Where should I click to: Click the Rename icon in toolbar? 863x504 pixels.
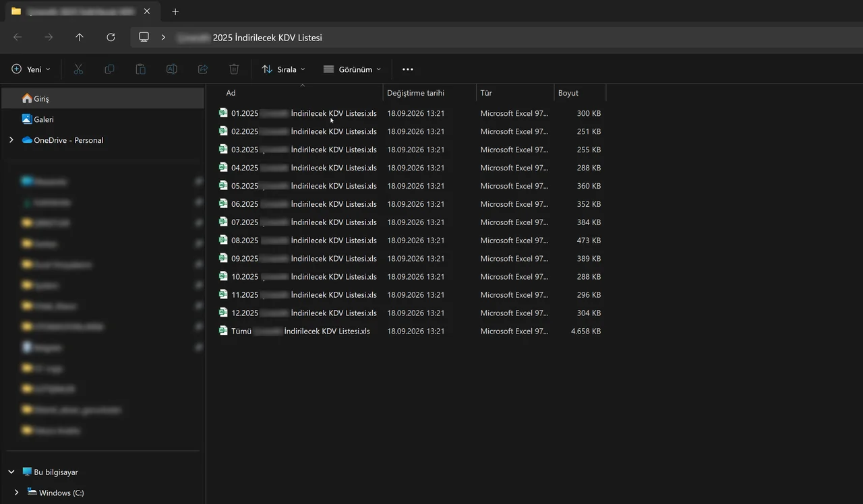pos(172,69)
